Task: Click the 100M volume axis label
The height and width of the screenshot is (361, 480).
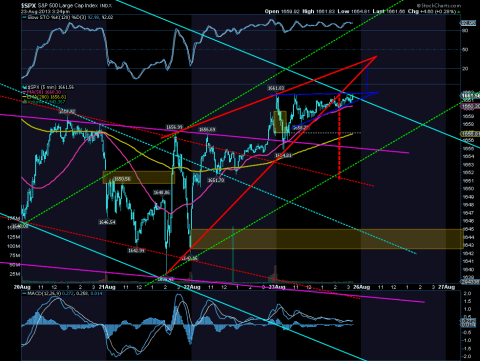Action: pos(15,246)
